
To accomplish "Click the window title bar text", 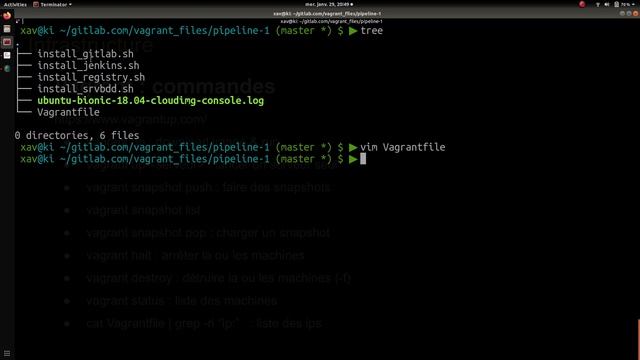I will [x=327, y=14].
